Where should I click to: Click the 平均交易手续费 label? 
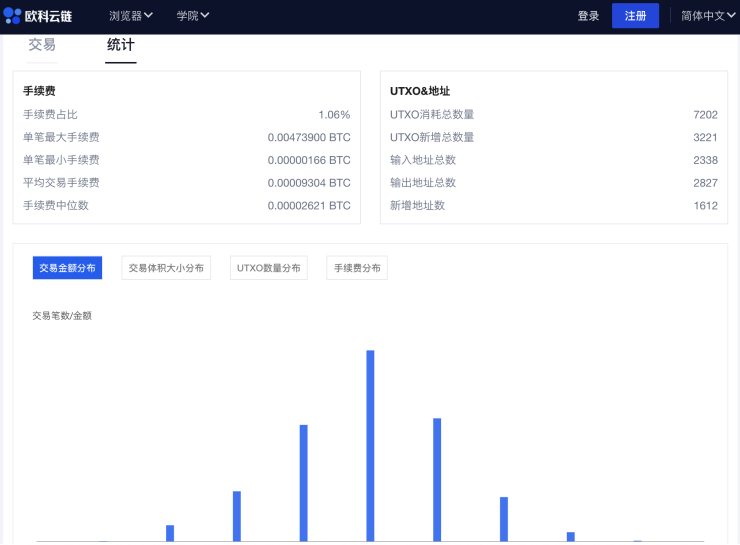tap(61, 183)
